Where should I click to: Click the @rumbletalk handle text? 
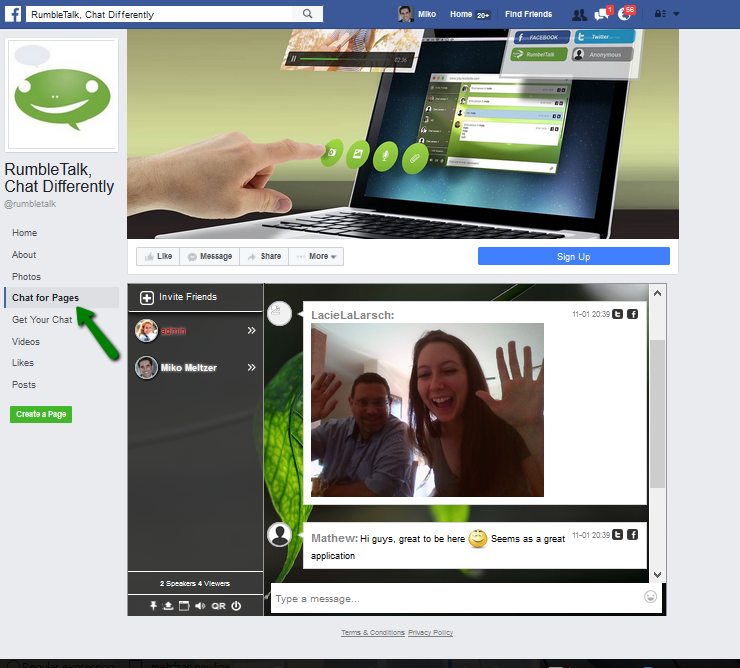[30, 204]
